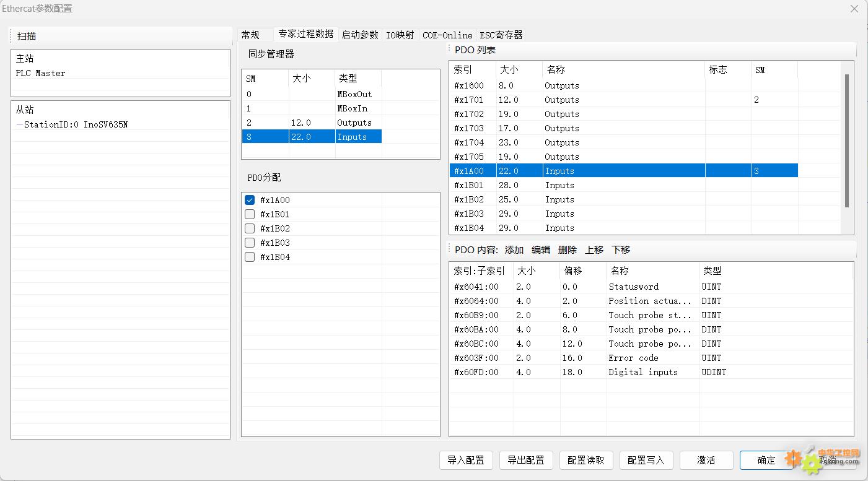Select the #x1B04 row in the PDO list table

point(624,228)
